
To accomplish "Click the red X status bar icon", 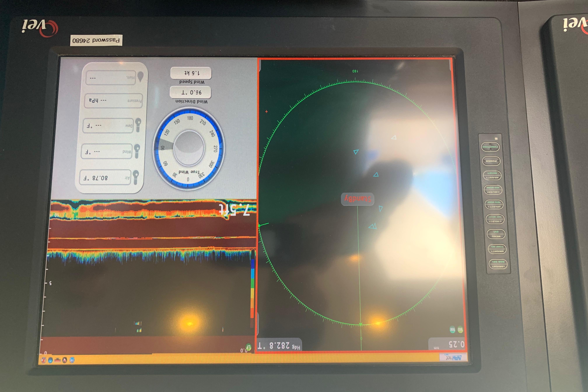I will click(x=43, y=360).
